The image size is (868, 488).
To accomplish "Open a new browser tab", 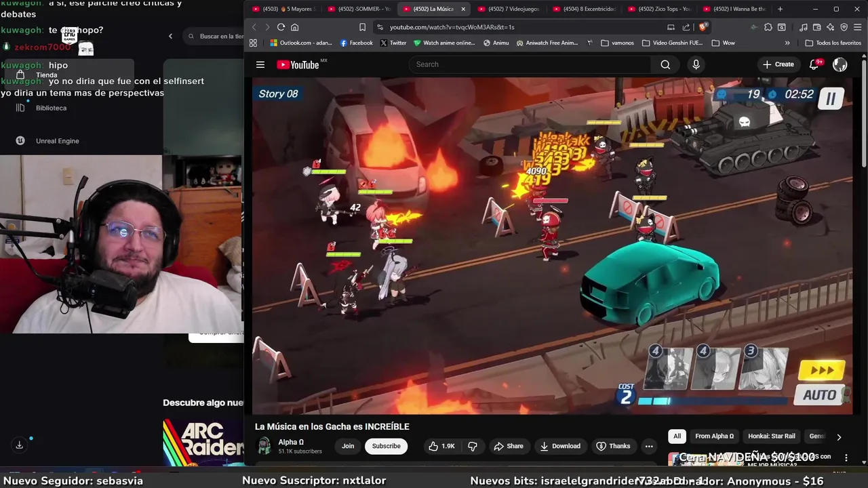I will (x=780, y=9).
